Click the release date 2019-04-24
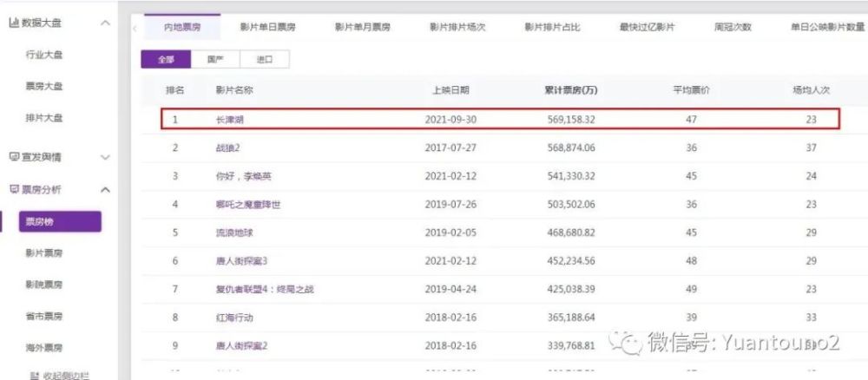 tap(450, 289)
